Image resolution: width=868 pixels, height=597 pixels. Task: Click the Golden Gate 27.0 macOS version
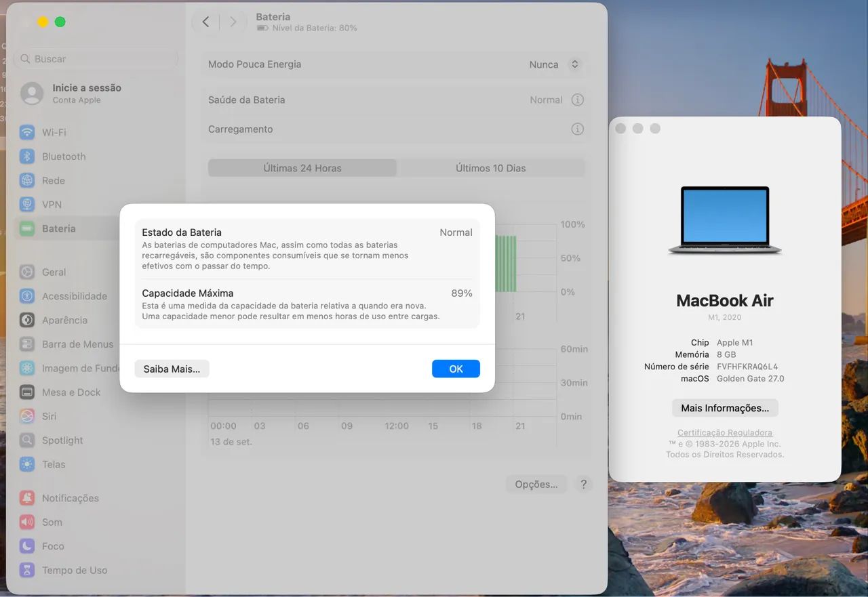click(750, 379)
